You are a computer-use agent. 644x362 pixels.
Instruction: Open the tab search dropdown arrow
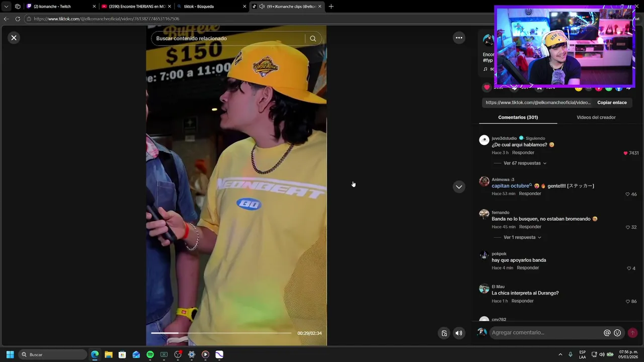pyautogui.click(x=6, y=7)
